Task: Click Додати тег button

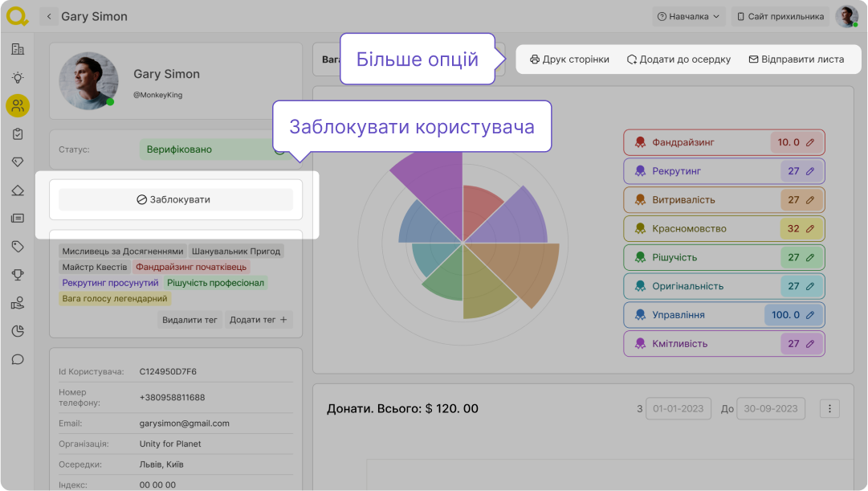Action: pos(258,320)
